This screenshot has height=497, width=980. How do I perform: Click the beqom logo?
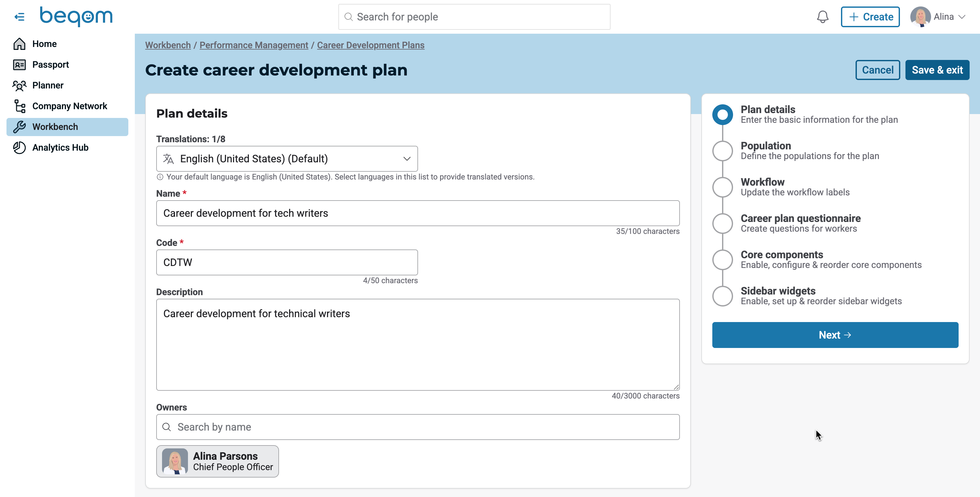pos(76,17)
